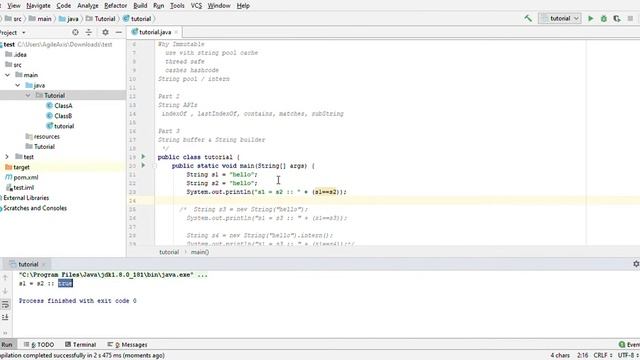Click the main() breadcrumb below the editor
This screenshot has height=360, width=640.
(x=200, y=252)
